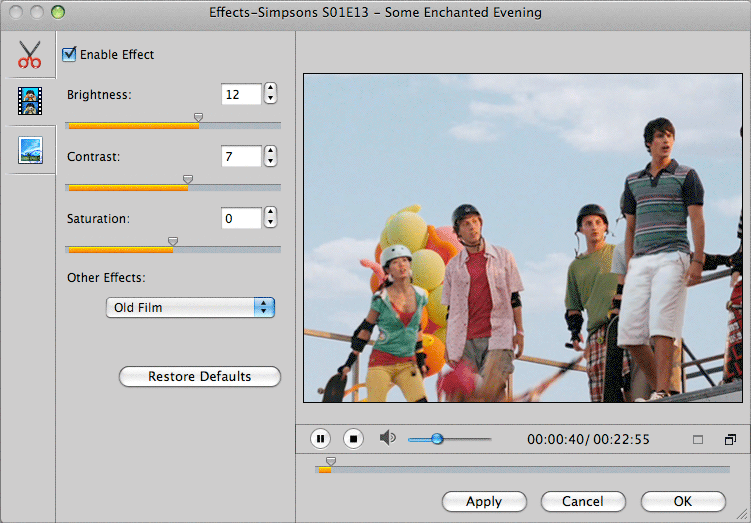Click the OK button
Screen dimensions: 751x523
tap(683, 501)
